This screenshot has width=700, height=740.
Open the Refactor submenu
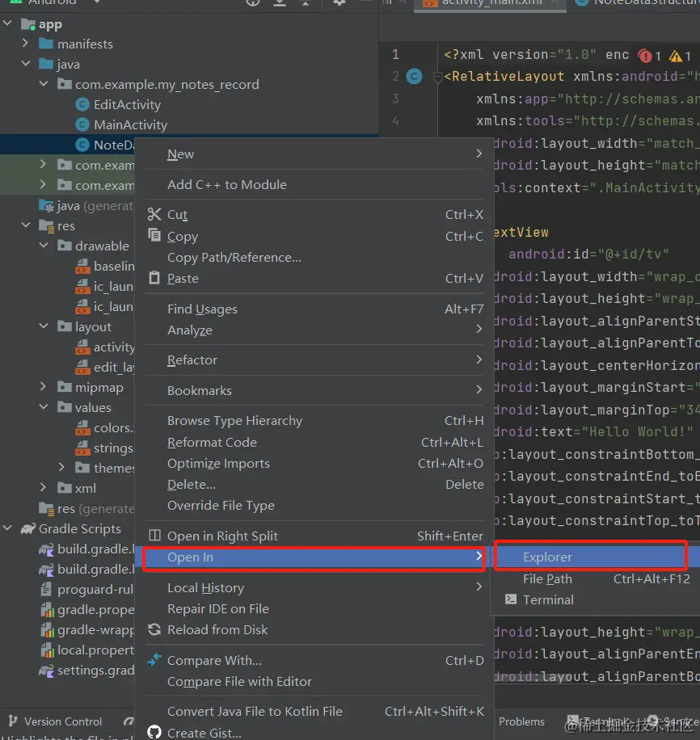point(314,360)
